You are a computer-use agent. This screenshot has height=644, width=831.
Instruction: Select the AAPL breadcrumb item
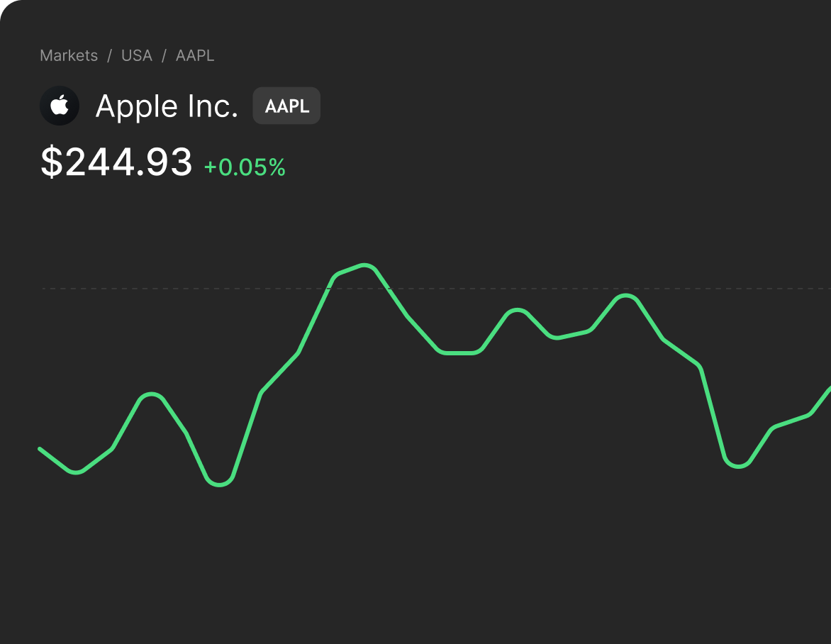tap(195, 55)
